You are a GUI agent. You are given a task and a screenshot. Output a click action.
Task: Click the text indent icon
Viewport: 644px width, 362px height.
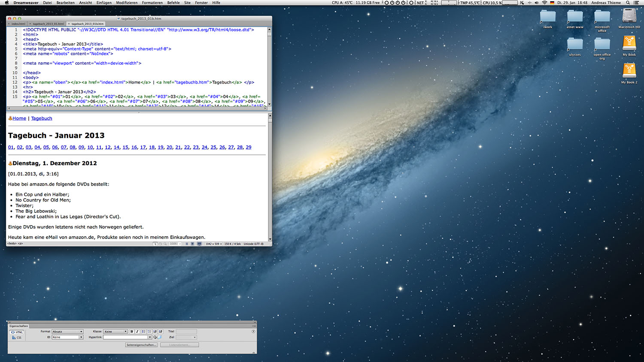(x=161, y=332)
